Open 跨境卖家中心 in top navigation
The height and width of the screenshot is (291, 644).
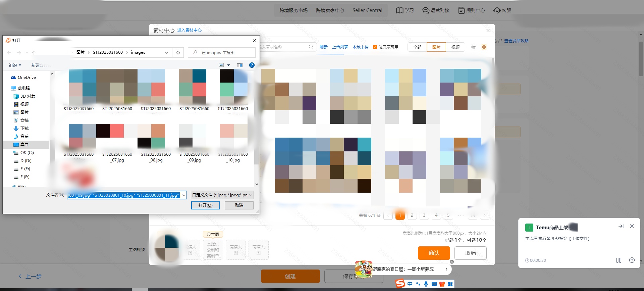pos(330,10)
